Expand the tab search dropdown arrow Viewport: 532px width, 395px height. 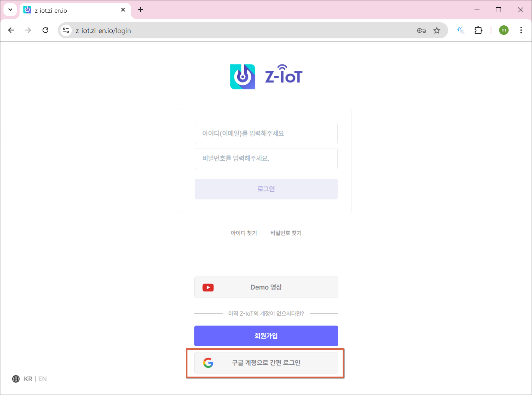(10, 10)
